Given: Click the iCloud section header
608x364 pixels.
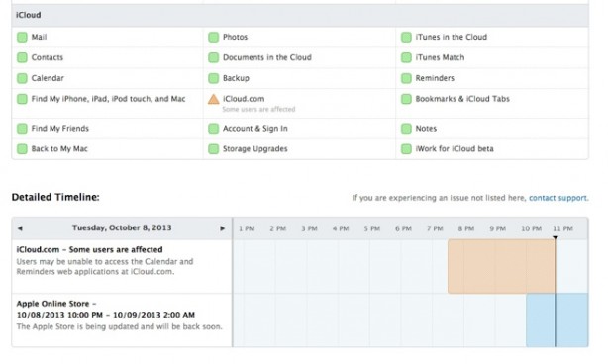Looking at the screenshot, I should [x=300, y=15].
